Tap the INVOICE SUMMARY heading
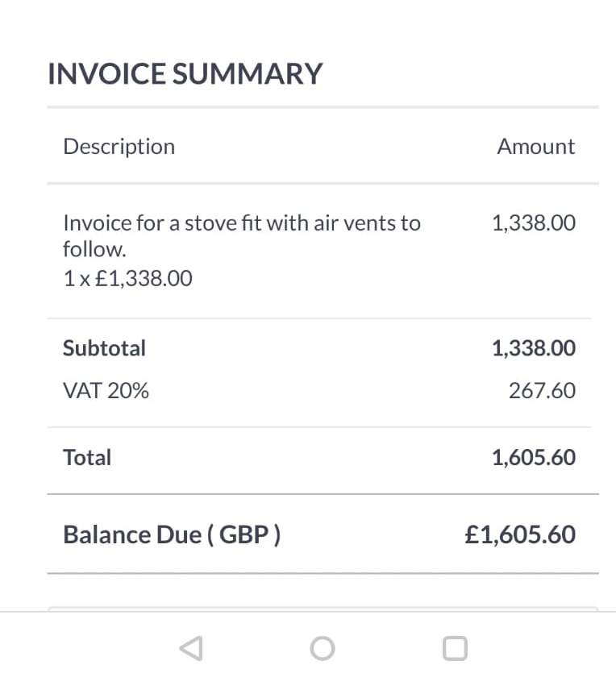The height and width of the screenshot is (686, 616). point(185,74)
